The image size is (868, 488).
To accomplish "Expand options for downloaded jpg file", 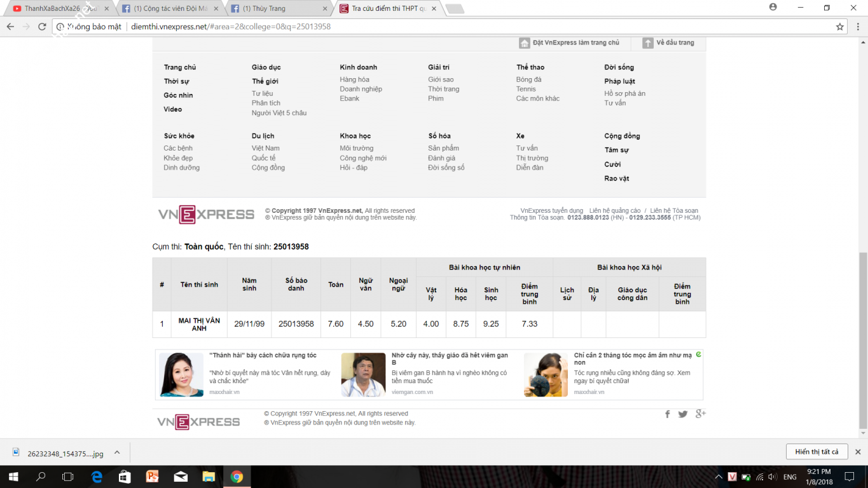I will point(117,452).
